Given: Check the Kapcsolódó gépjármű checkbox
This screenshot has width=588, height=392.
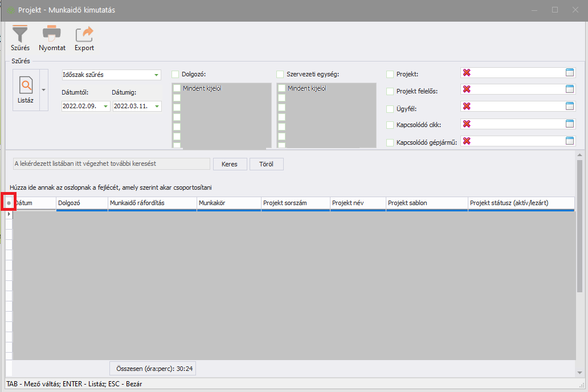Looking at the screenshot, I should [x=390, y=142].
